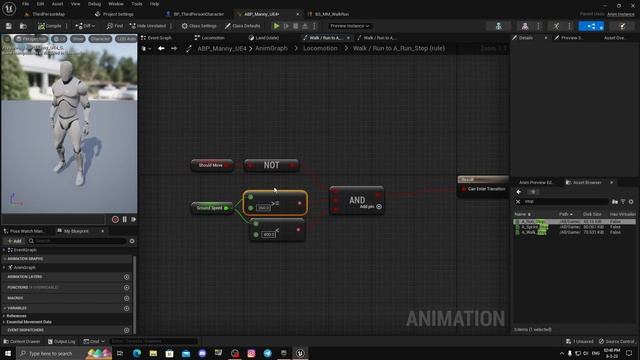Click the Stop simulation button
The width and height of the screenshot is (640, 360).
[x=296, y=26]
